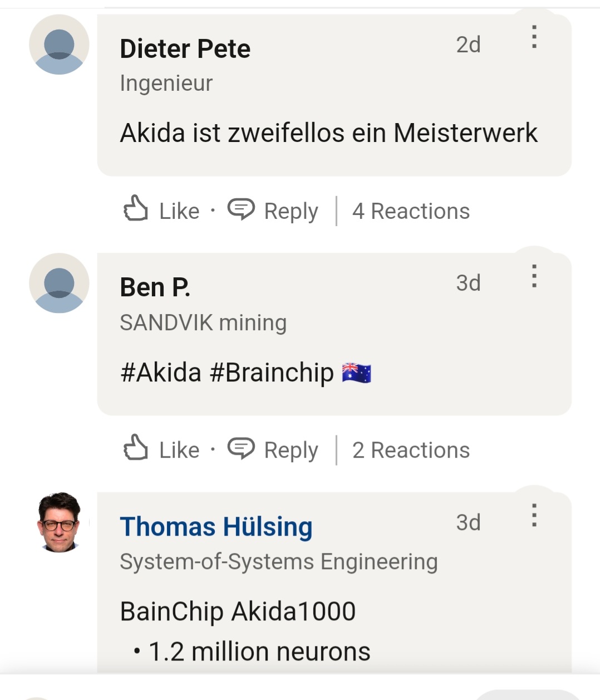
Task: Open Ben P.'s default profile avatar
Action: coord(59,283)
